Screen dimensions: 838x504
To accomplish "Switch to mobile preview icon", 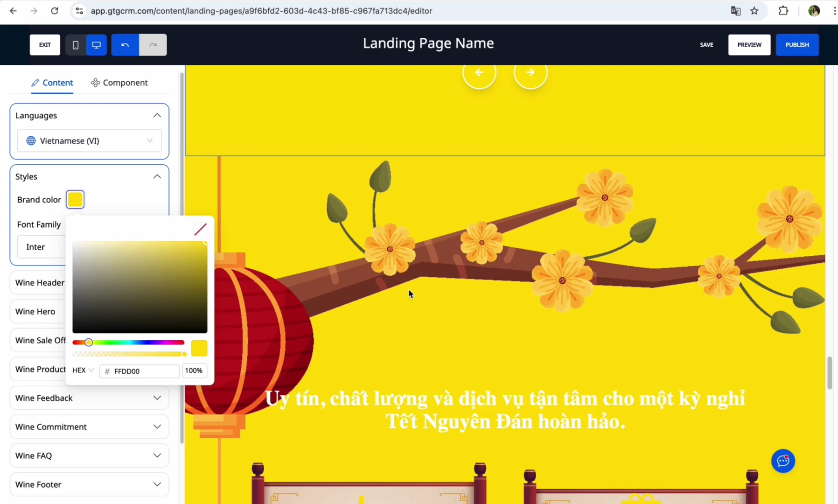I will [76, 45].
